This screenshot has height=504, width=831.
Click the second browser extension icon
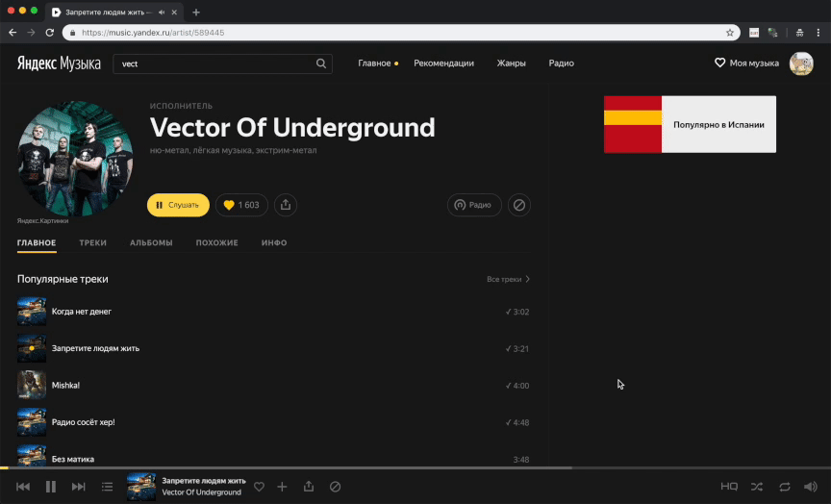point(772,33)
